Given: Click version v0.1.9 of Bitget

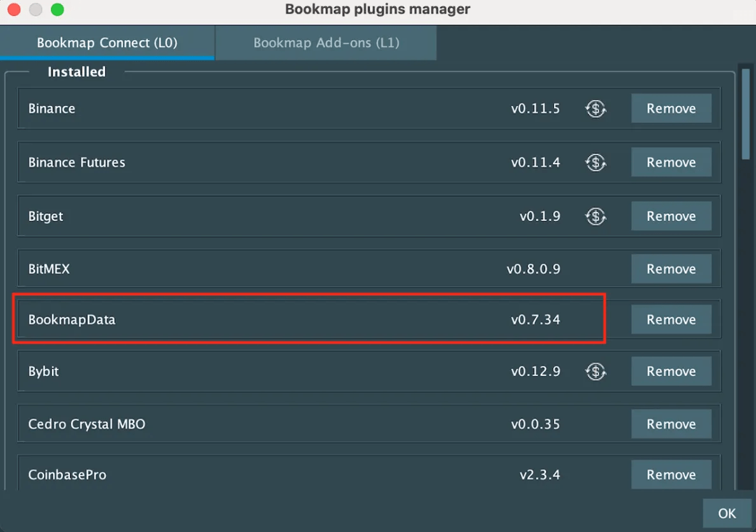Looking at the screenshot, I should pos(540,216).
